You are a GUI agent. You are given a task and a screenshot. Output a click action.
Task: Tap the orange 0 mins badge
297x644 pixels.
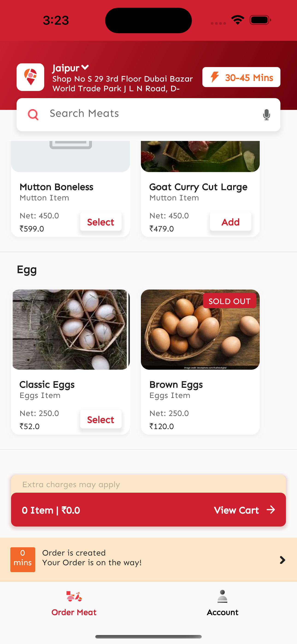[23, 559]
